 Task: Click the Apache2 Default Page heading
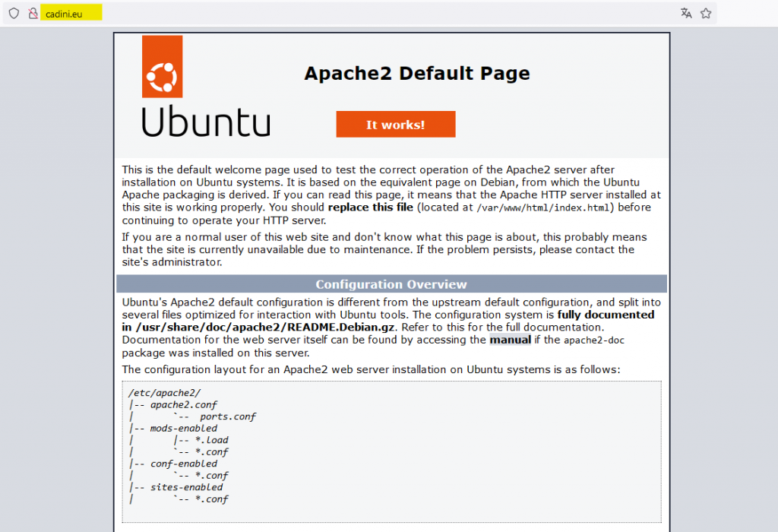pyautogui.click(x=416, y=74)
